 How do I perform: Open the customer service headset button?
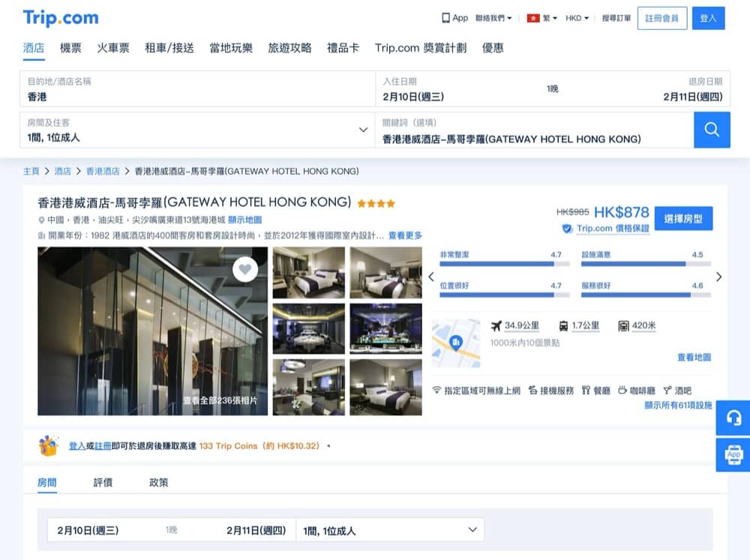tap(733, 418)
